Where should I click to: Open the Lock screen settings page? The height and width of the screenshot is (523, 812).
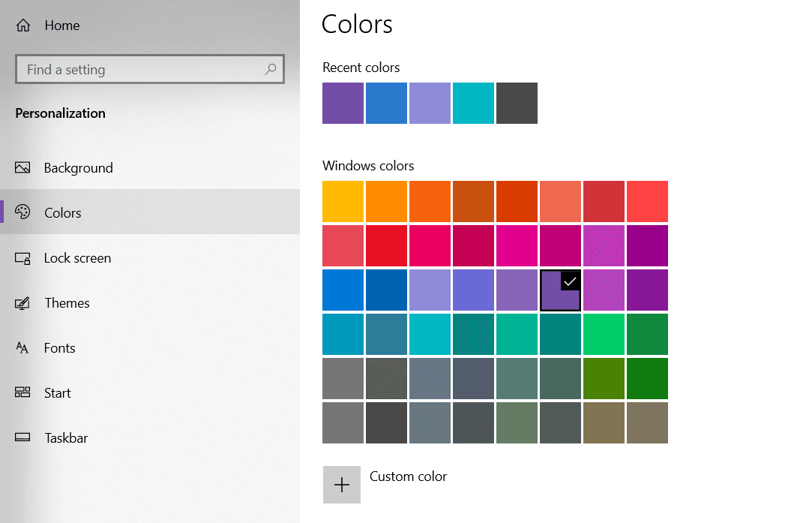[x=150, y=257]
